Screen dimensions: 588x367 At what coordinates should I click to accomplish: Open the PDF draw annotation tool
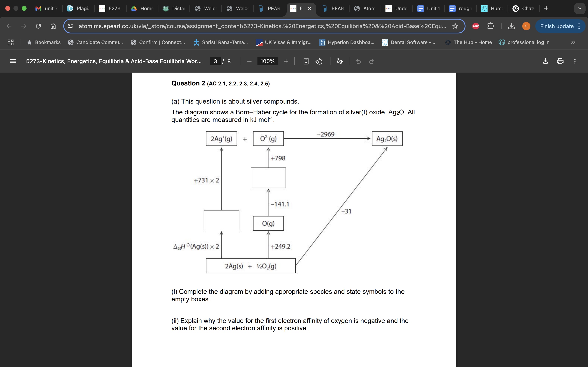[x=340, y=61]
